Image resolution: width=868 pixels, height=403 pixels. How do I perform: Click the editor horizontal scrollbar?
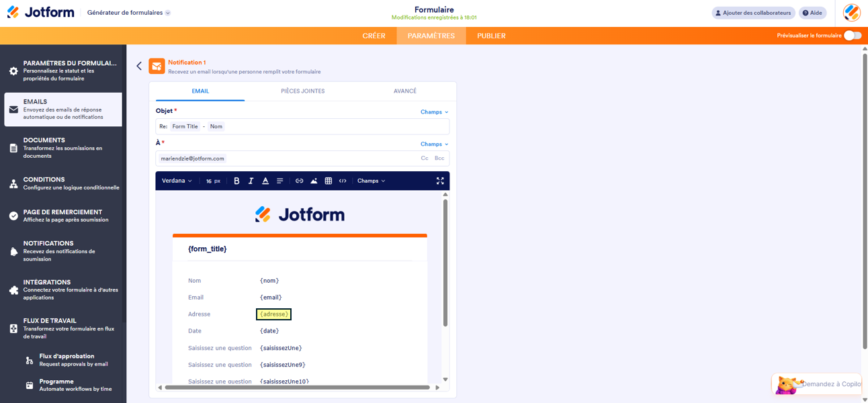pos(297,387)
